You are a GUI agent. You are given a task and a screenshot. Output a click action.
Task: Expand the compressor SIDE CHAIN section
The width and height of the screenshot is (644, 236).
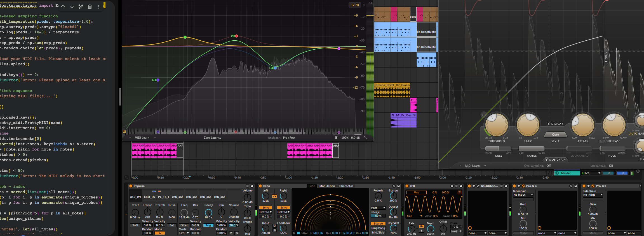(x=555, y=160)
